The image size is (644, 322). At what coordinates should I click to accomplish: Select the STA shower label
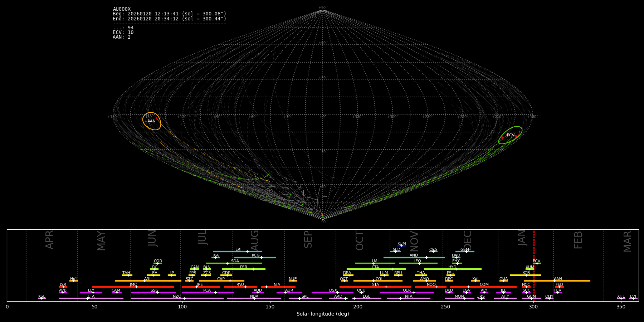coord(375,285)
